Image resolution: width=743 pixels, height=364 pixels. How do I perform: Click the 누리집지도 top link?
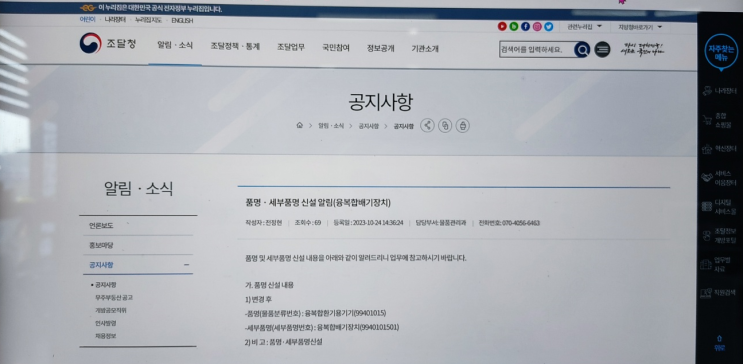point(148,20)
